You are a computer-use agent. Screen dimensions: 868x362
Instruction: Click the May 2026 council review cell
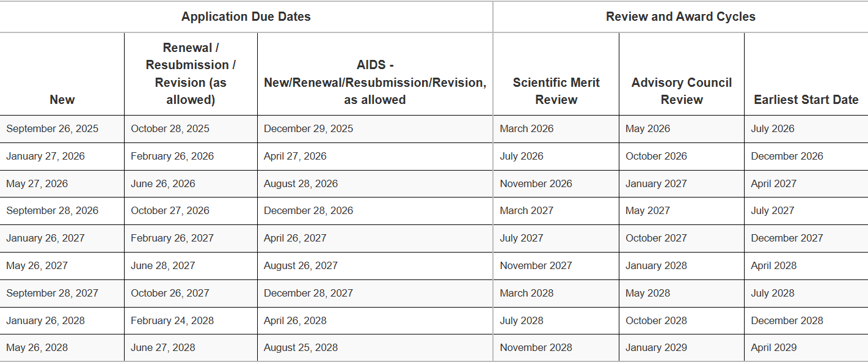click(x=647, y=129)
